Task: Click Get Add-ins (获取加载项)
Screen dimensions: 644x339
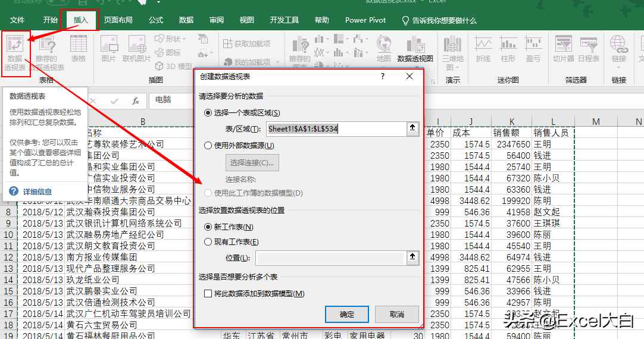Action: point(246,43)
